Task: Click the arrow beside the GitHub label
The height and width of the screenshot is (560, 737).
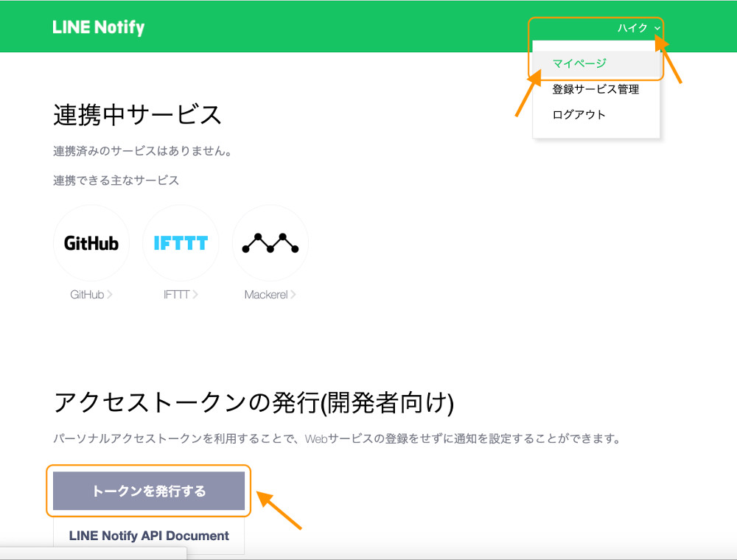Action: point(110,295)
